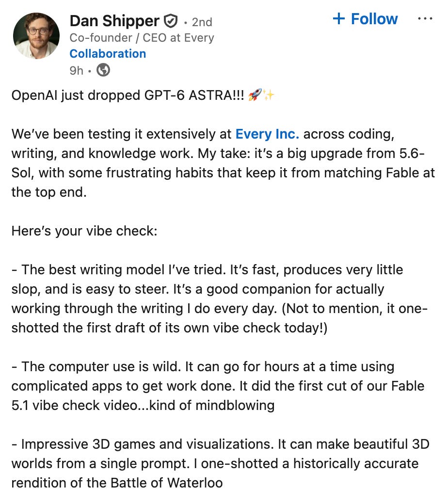448x503 pixels.
Task: Click the Co-founder / CEO at Every headline
Action: (142, 38)
